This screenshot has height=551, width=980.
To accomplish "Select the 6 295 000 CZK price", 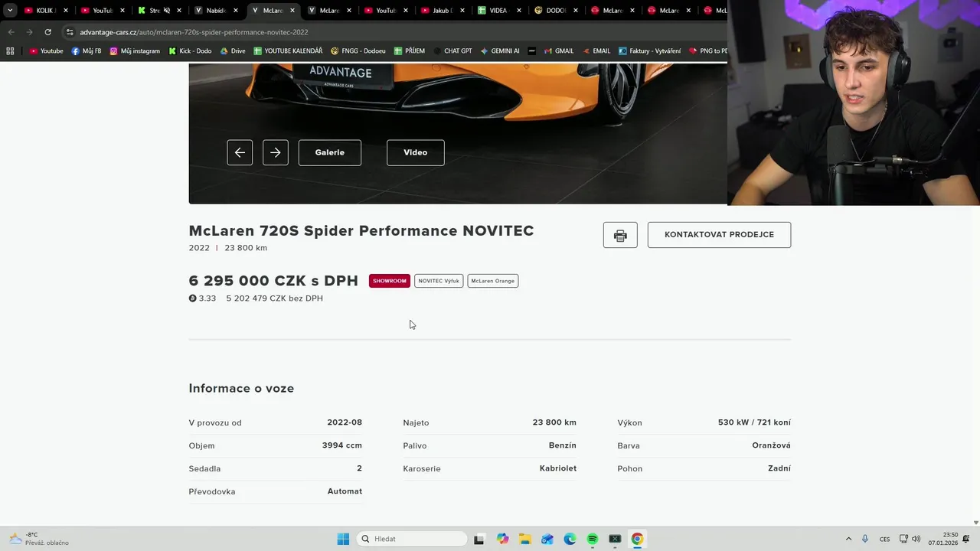I will [273, 281].
